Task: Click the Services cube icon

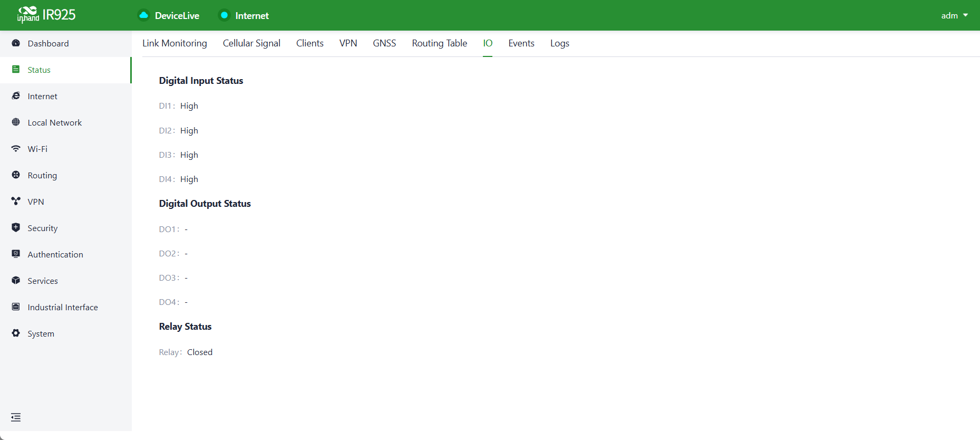Action: tap(16, 281)
